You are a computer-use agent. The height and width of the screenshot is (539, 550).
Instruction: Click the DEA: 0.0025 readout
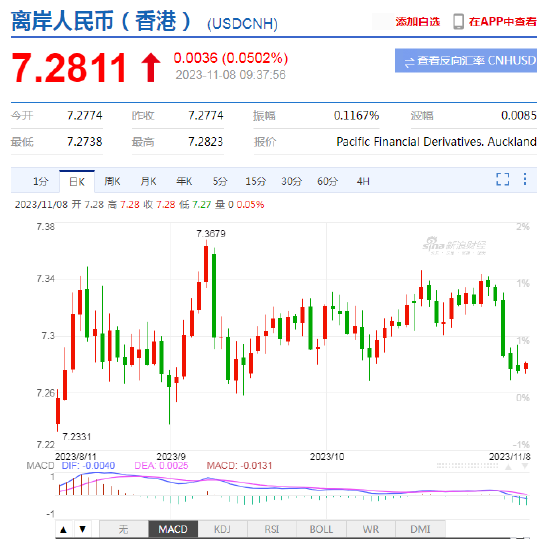(161, 466)
